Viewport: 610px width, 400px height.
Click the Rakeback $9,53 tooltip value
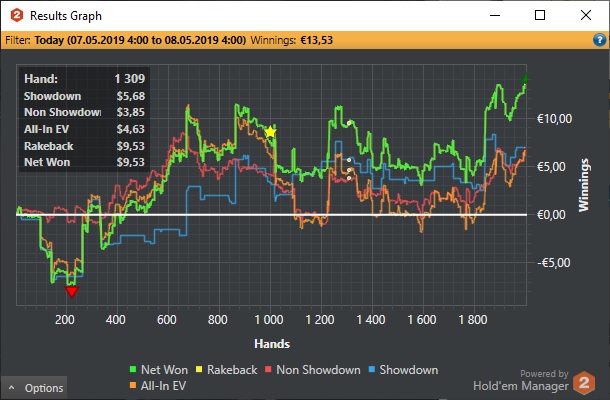click(x=131, y=146)
